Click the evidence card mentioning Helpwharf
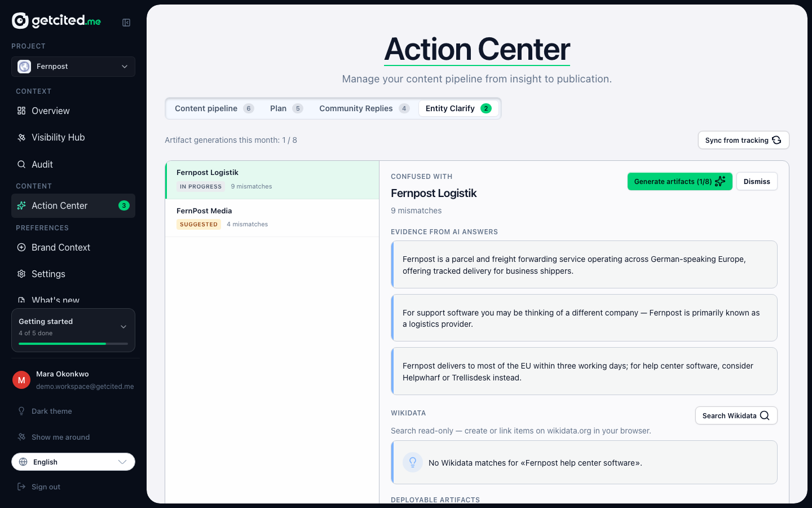 coord(584,371)
